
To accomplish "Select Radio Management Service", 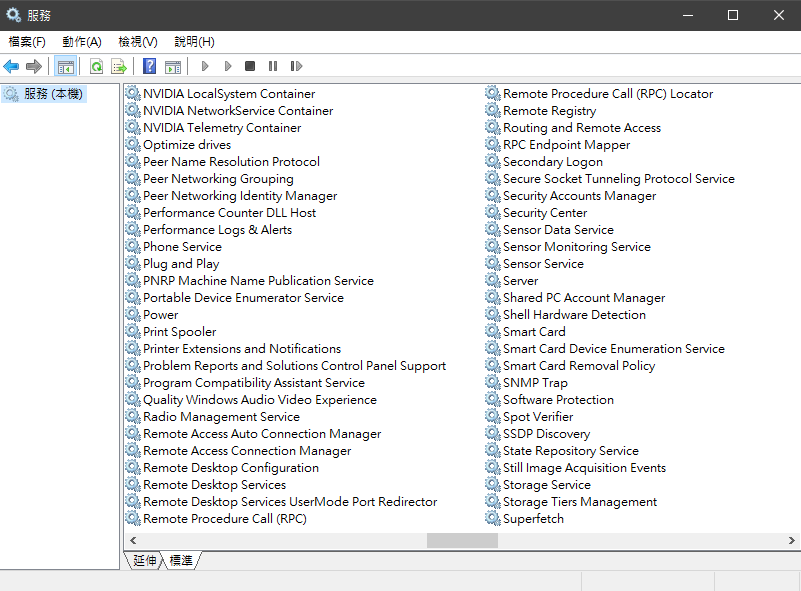I will [222, 416].
